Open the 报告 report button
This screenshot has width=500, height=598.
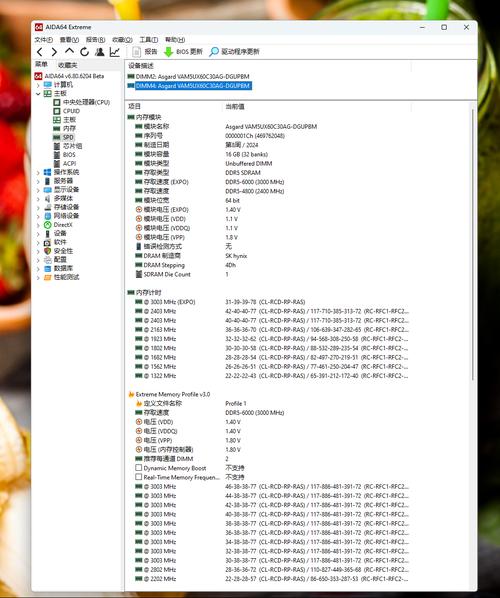pyautogui.click(x=145, y=51)
